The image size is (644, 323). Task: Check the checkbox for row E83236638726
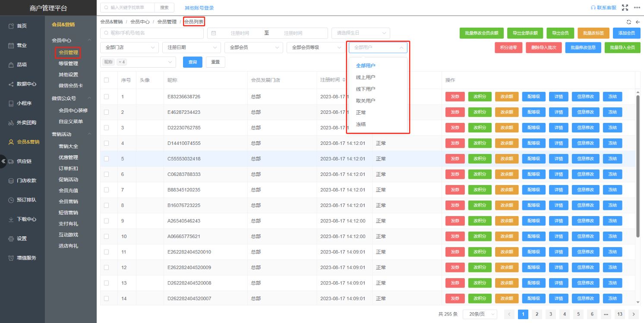coord(106,97)
